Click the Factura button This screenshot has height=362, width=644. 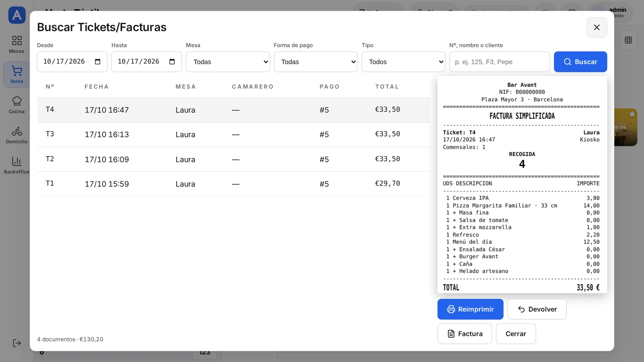464,334
